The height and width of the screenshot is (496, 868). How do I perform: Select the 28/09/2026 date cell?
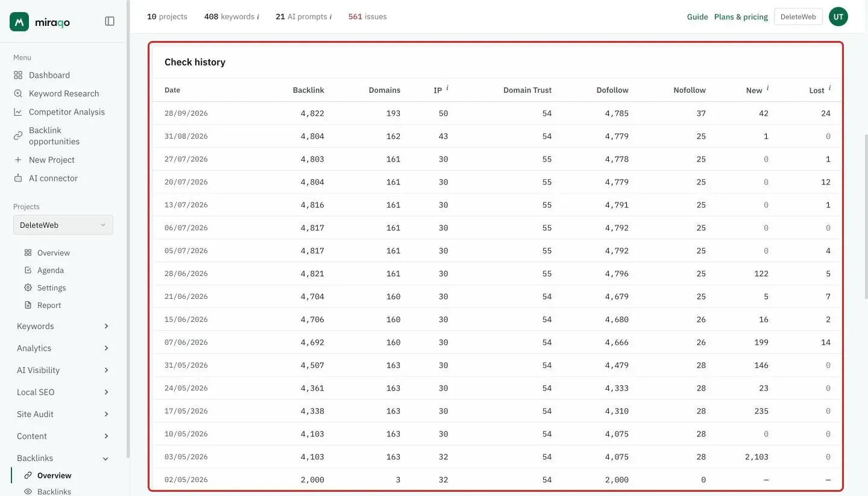pos(186,113)
